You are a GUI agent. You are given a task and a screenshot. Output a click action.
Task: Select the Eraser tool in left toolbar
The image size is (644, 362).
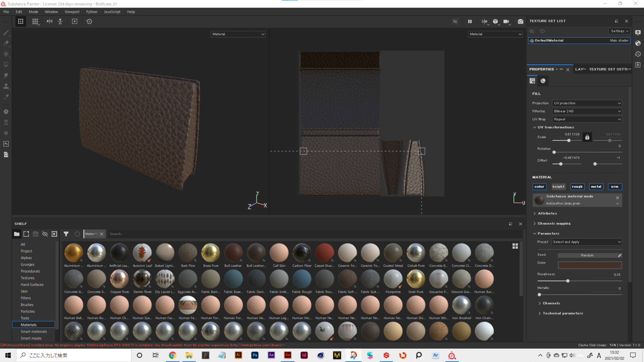pos(6,43)
